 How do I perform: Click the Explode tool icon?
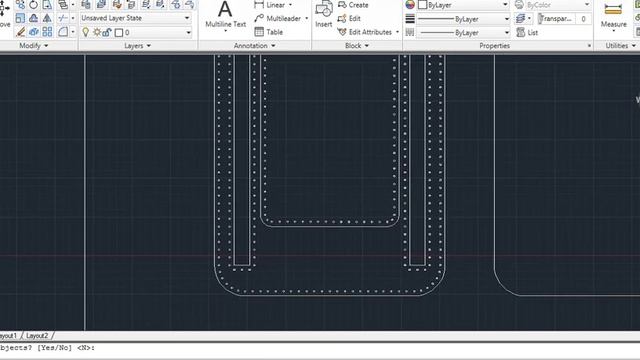click(x=33, y=32)
